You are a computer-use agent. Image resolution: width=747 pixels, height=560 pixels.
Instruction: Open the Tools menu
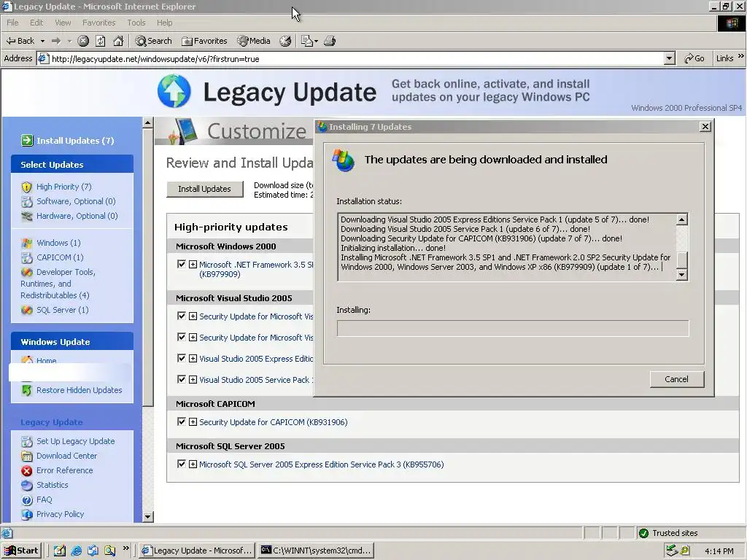tap(136, 23)
